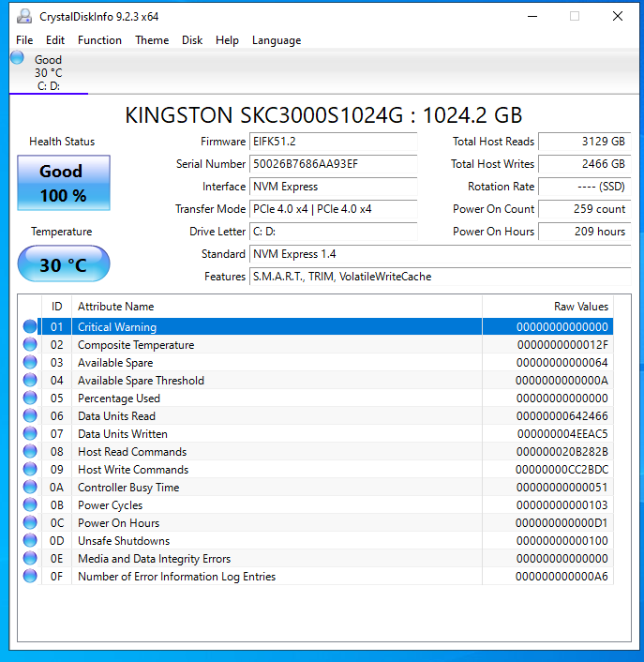Image resolution: width=644 pixels, height=662 pixels.
Task: Open the File menu
Action: [x=24, y=40]
